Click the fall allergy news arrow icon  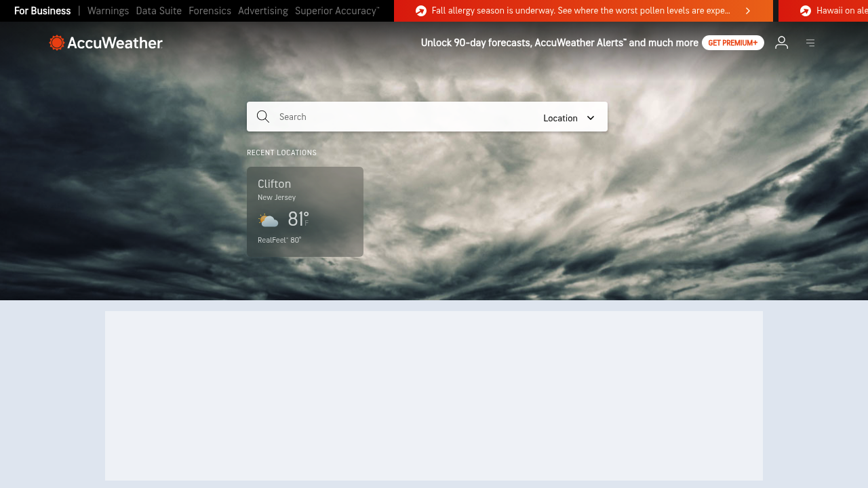[421, 11]
